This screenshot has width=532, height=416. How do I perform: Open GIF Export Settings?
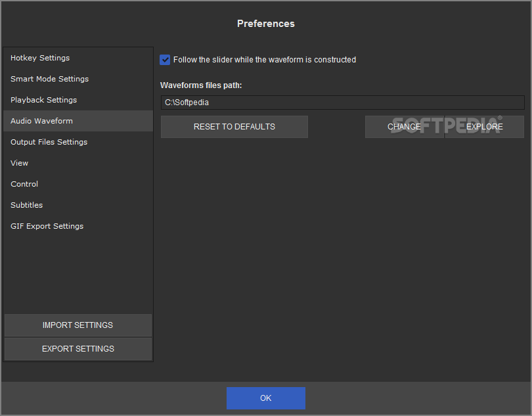pos(78,226)
